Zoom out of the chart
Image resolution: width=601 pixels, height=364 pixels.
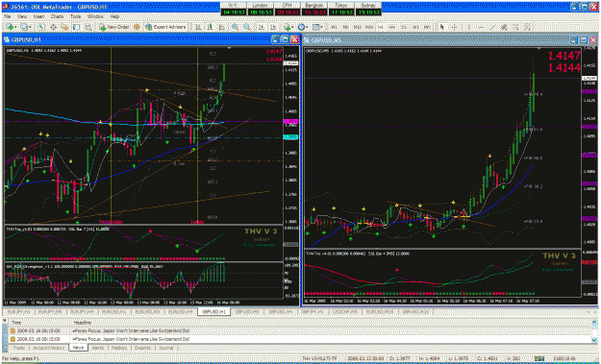pos(247,27)
